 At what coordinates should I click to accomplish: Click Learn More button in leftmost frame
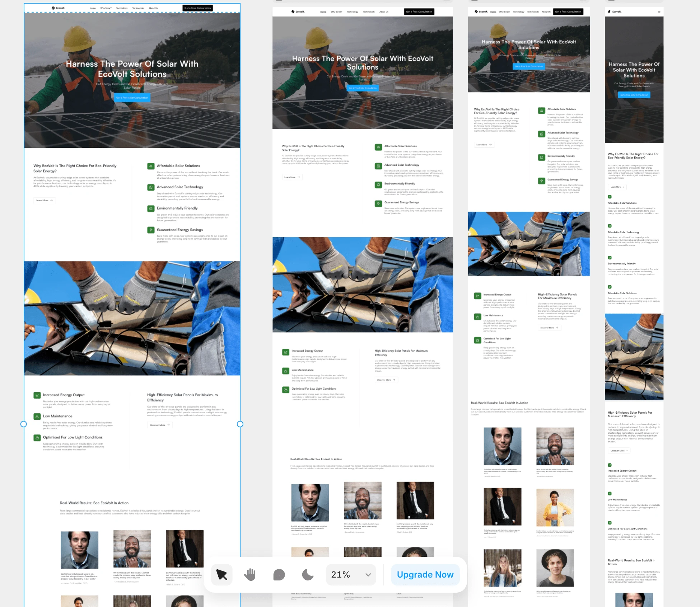(x=45, y=201)
